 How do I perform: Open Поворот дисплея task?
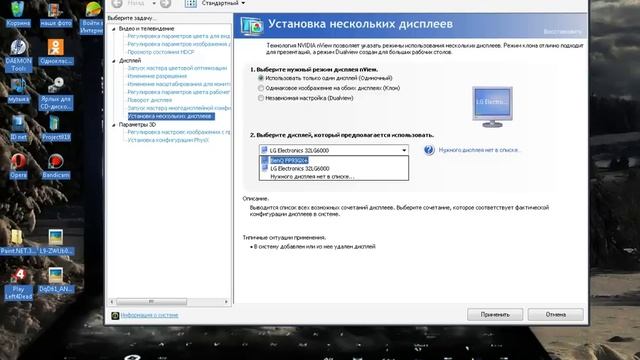[x=150, y=100]
